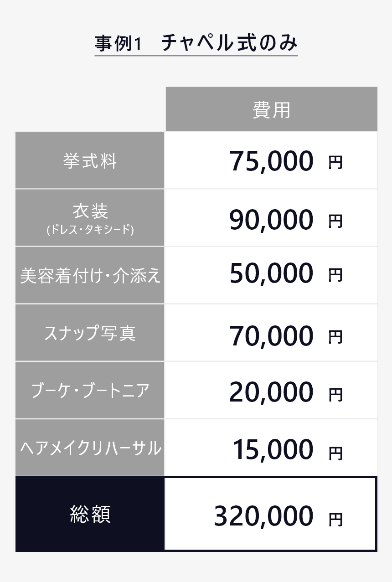Click the スナップ写真 row label
The height and width of the screenshot is (582, 392).
90,333
